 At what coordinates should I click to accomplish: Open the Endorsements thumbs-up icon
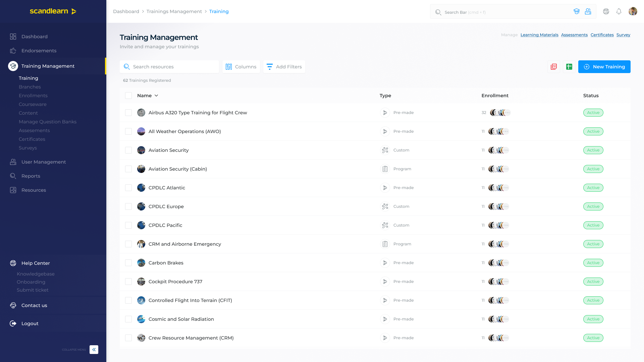(13, 51)
